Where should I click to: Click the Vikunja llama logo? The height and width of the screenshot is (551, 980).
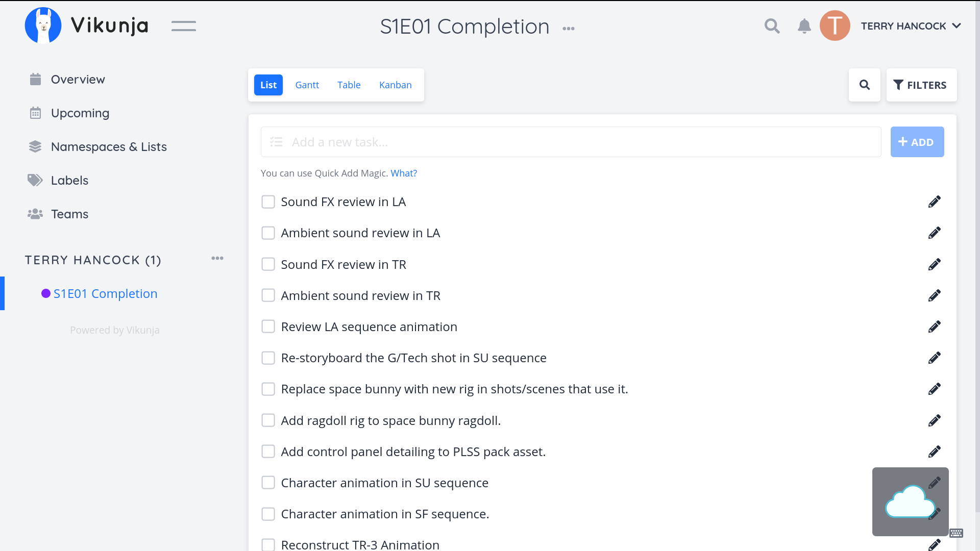point(43,26)
